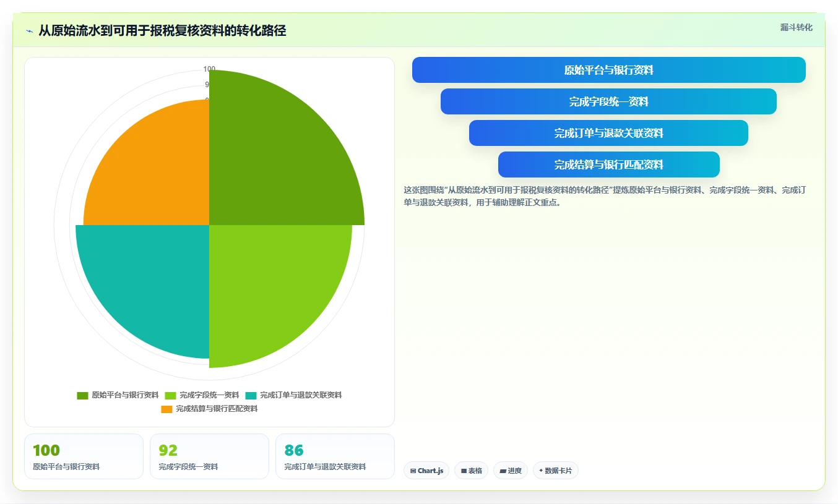Select the 完成字段统一资料 funnel bar
The image size is (838, 504).
tap(608, 101)
